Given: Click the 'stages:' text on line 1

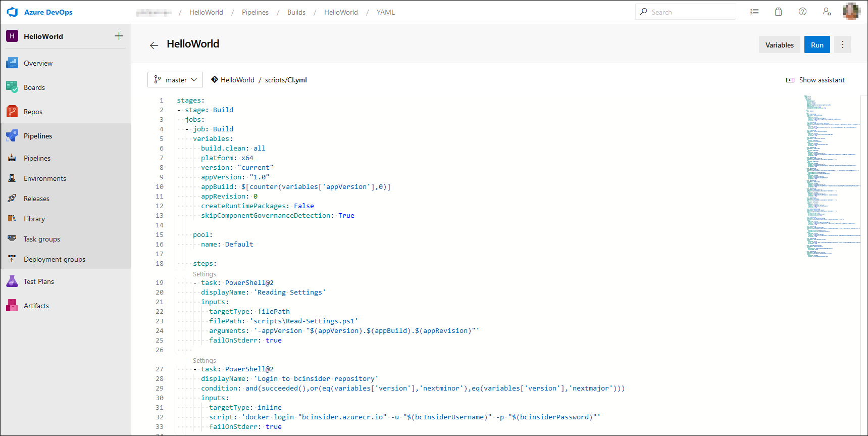Looking at the screenshot, I should 191,101.
